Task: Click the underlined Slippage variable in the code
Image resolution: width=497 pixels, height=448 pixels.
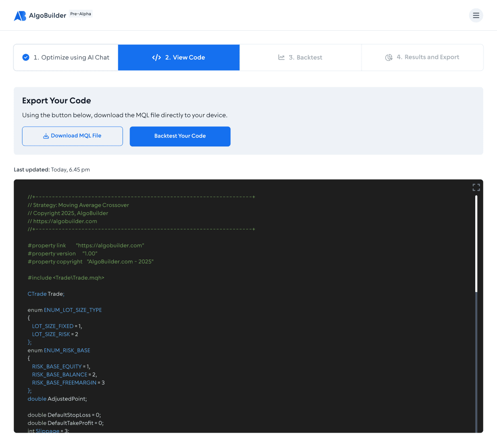Action: (47, 431)
